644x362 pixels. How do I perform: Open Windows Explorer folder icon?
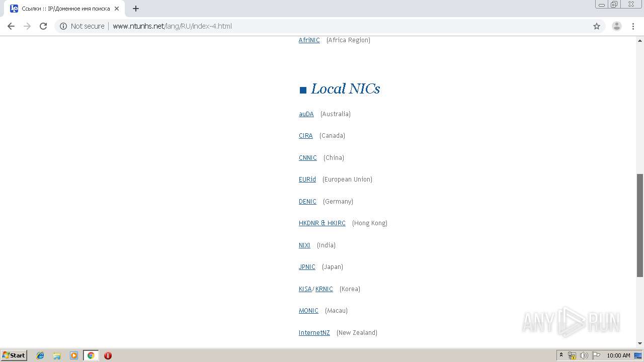[x=57, y=355]
